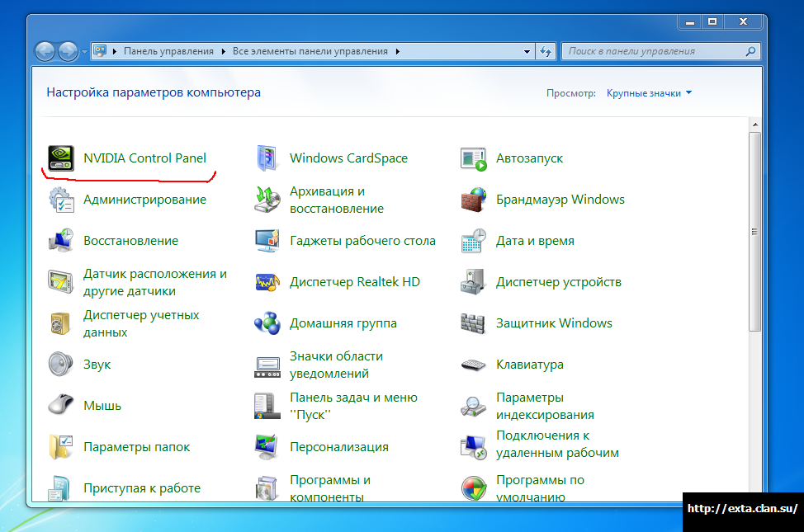The height and width of the screenshot is (532, 804).
Task: Minimize the Control Panel window
Action: pyautogui.click(x=689, y=22)
